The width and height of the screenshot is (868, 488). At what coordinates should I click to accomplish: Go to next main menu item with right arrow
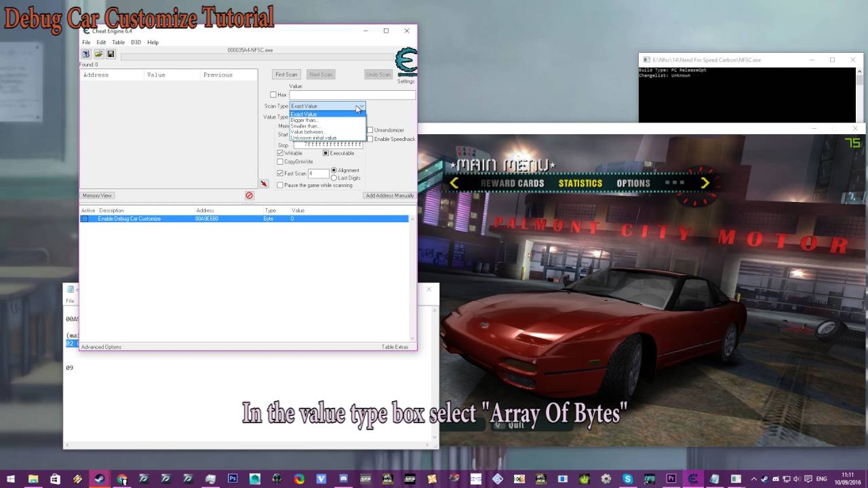(x=705, y=182)
